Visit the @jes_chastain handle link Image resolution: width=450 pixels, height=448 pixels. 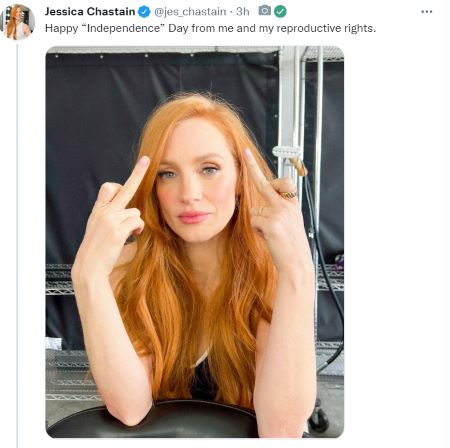coord(190,12)
